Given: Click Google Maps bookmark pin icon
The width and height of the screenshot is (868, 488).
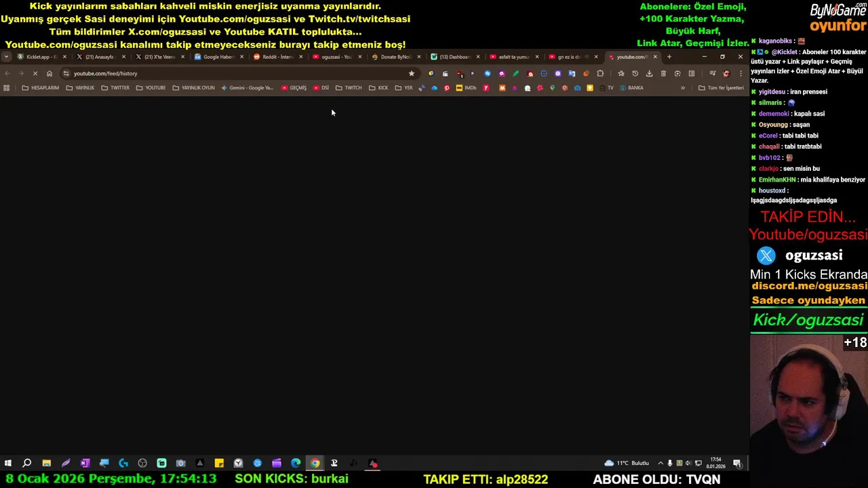Looking at the screenshot, I should [552, 87].
